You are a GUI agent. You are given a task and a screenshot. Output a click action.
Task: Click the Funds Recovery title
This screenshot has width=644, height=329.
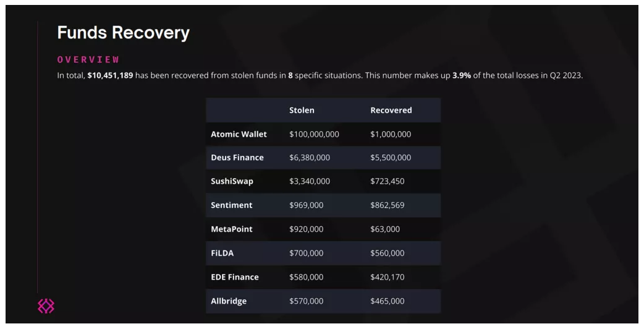(x=123, y=33)
